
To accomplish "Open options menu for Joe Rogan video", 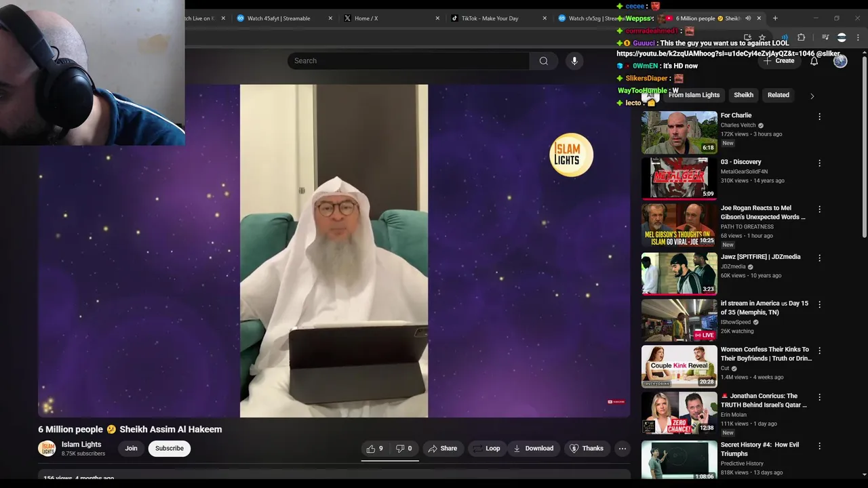I will pyautogui.click(x=819, y=209).
